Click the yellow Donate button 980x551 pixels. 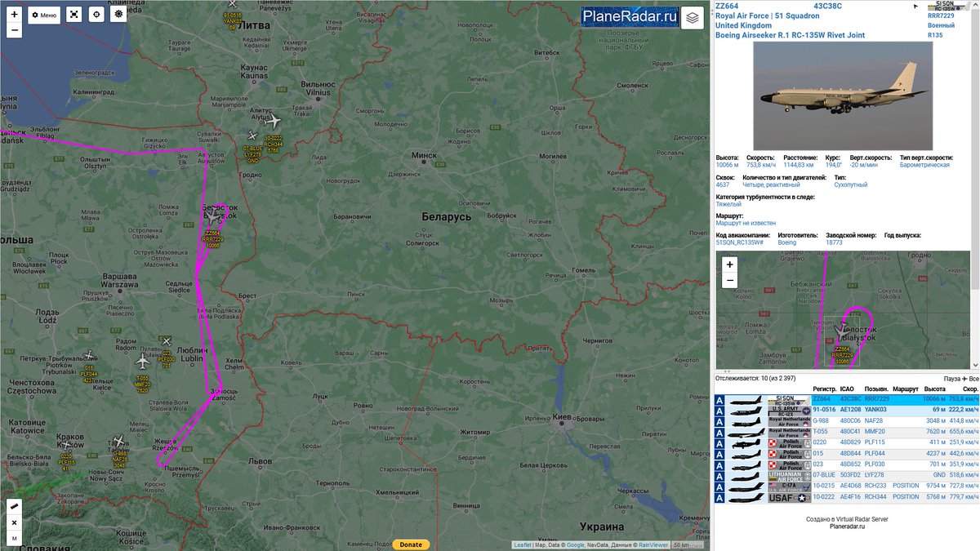click(x=411, y=544)
